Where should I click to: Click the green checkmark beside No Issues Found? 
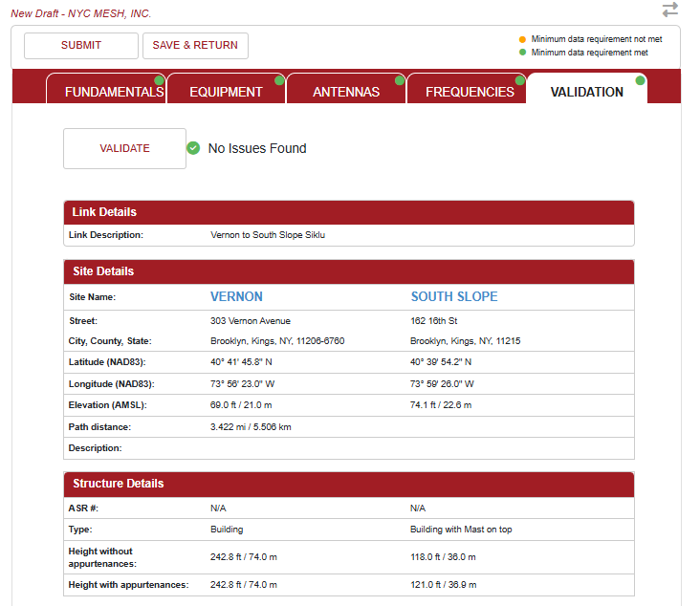[x=193, y=148]
